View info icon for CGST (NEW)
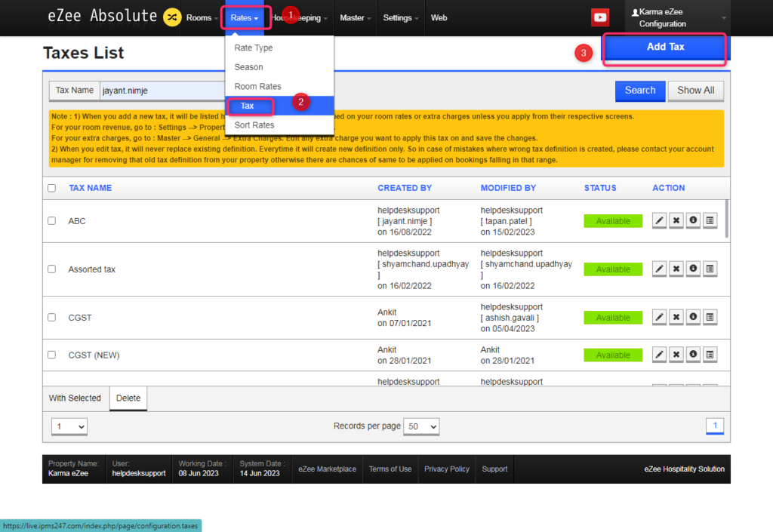The image size is (773, 532). [693, 354]
